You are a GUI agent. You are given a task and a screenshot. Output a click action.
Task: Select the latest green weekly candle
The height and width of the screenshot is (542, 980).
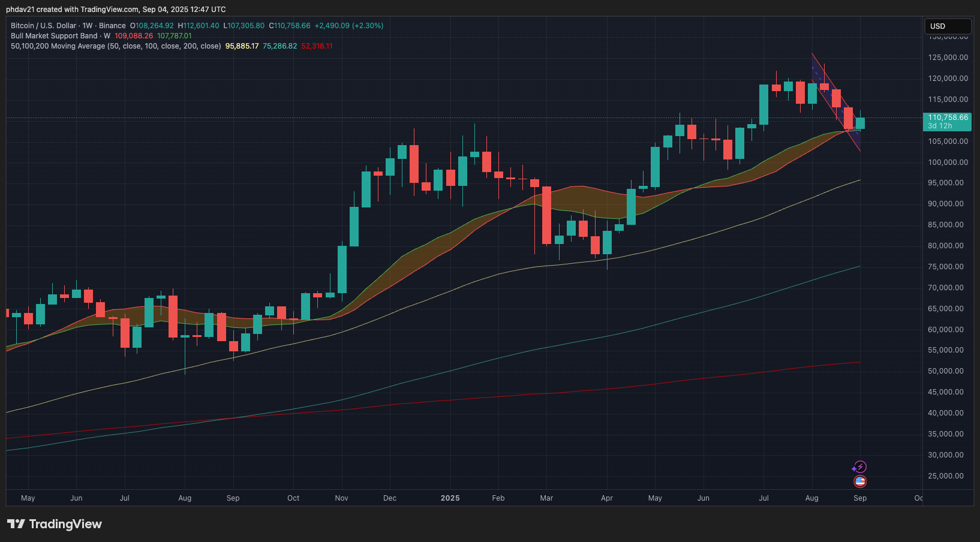860,124
